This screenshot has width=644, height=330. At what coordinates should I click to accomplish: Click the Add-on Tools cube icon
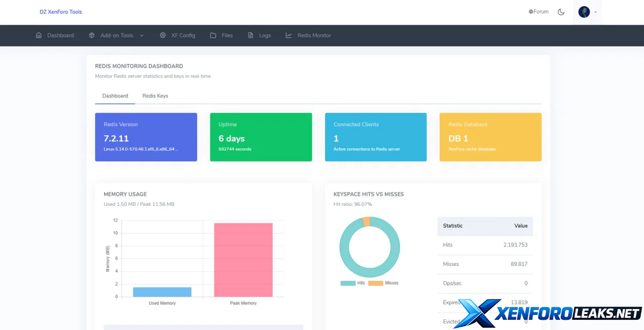pos(92,35)
